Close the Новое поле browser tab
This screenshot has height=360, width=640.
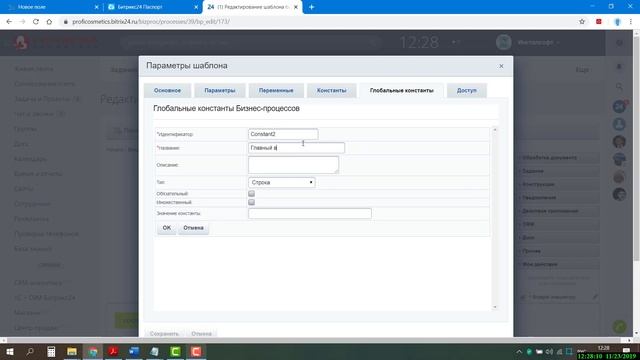(96, 7)
